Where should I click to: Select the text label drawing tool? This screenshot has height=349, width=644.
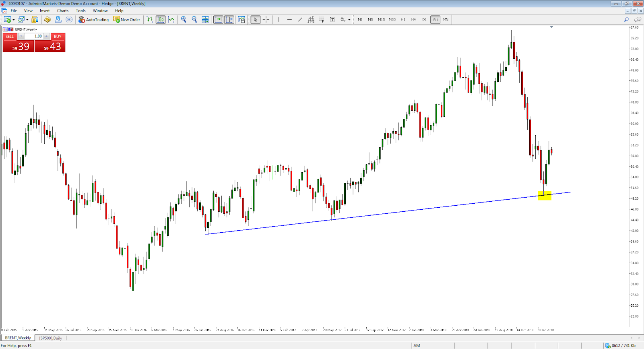[332, 19]
